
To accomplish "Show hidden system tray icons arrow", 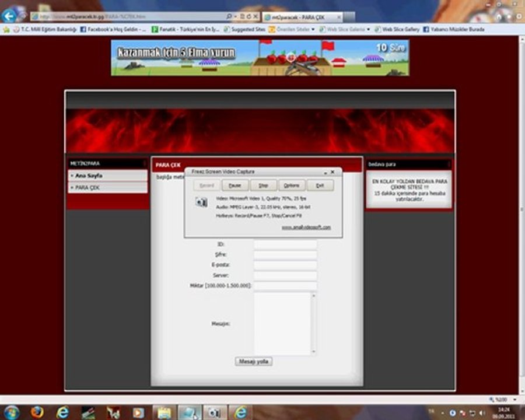I will tap(443, 414).
